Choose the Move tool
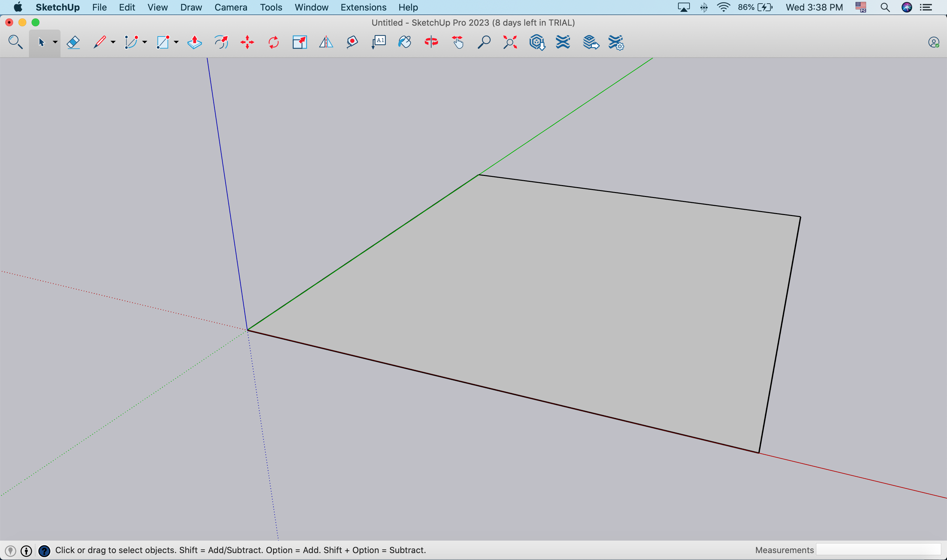 247,42
